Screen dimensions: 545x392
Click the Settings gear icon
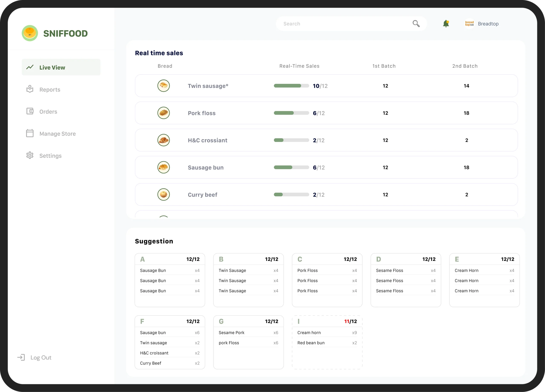point(30,155)
